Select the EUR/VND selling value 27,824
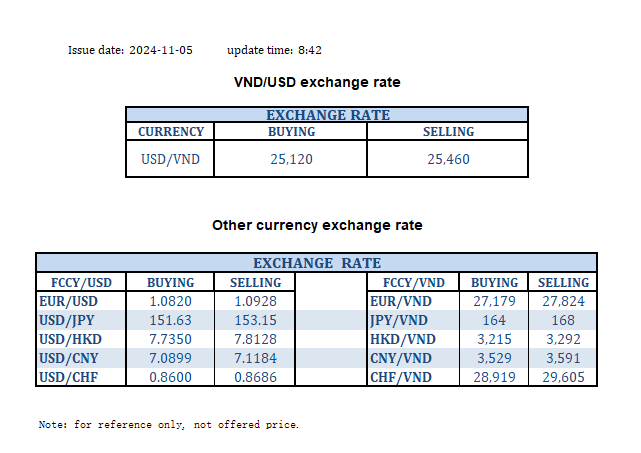This screenshot has width=641, height=453. click(563, 300)
